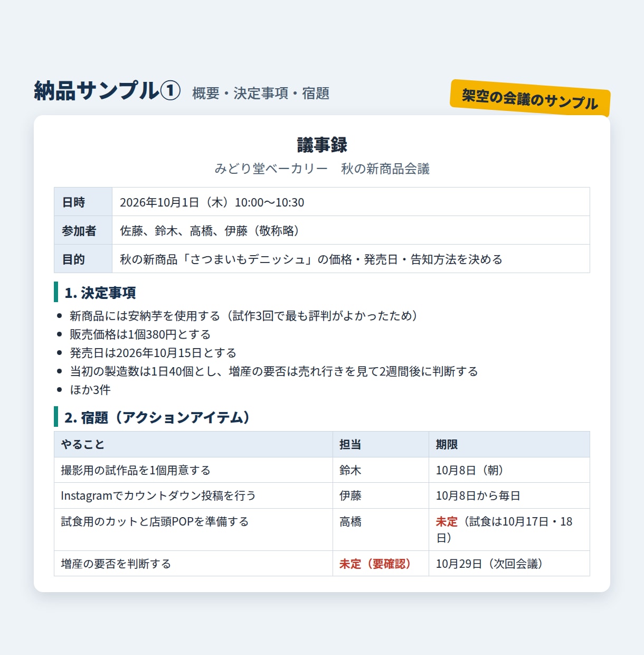Click the やること column header
The height and width of the screenshot is (655, 644).
[x=193, y=444]
